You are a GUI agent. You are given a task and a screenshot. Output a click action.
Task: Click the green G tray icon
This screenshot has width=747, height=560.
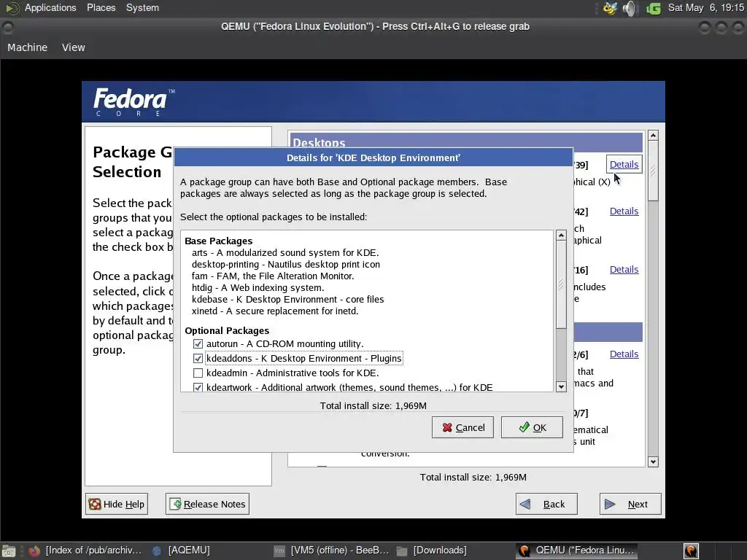[654, 9]
